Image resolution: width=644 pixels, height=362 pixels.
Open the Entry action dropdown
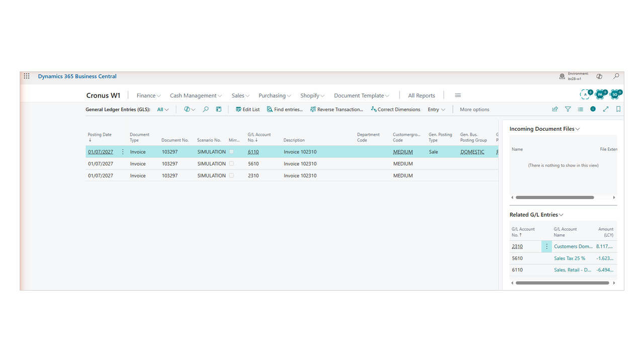[437, 109]
